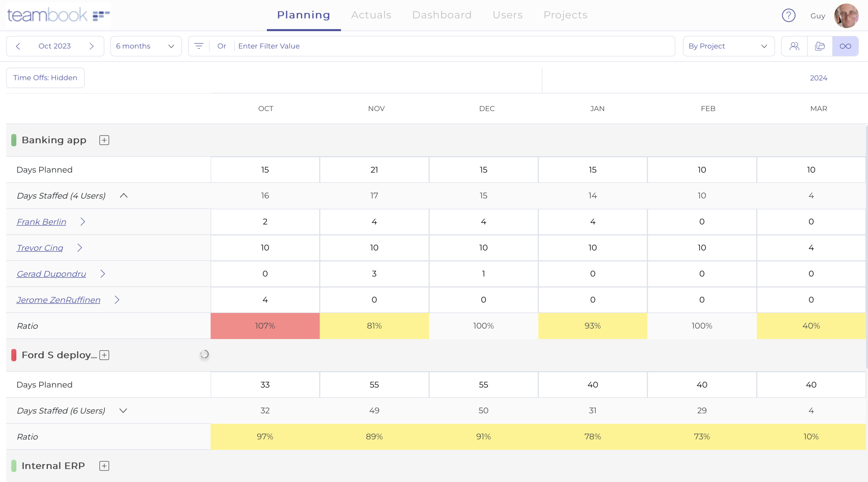Collapse Days Staffed under Banking app

[x=123, y=196]
